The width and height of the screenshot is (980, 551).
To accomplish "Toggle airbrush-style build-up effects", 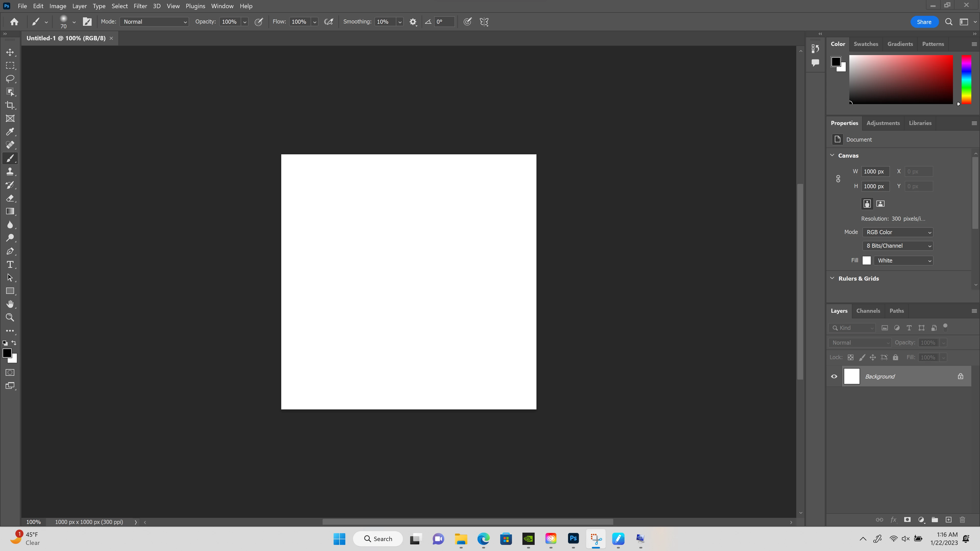I will pos(328,22).
